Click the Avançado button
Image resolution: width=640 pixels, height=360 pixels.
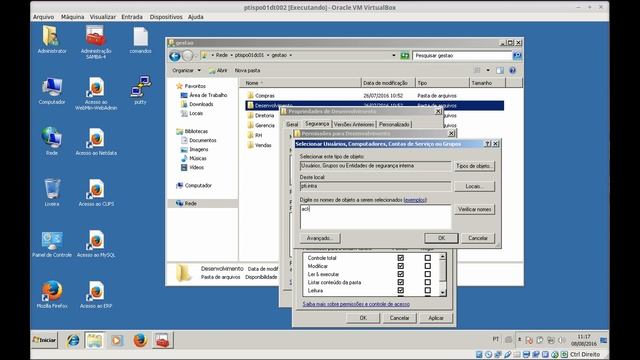click(x=320, y=238)
